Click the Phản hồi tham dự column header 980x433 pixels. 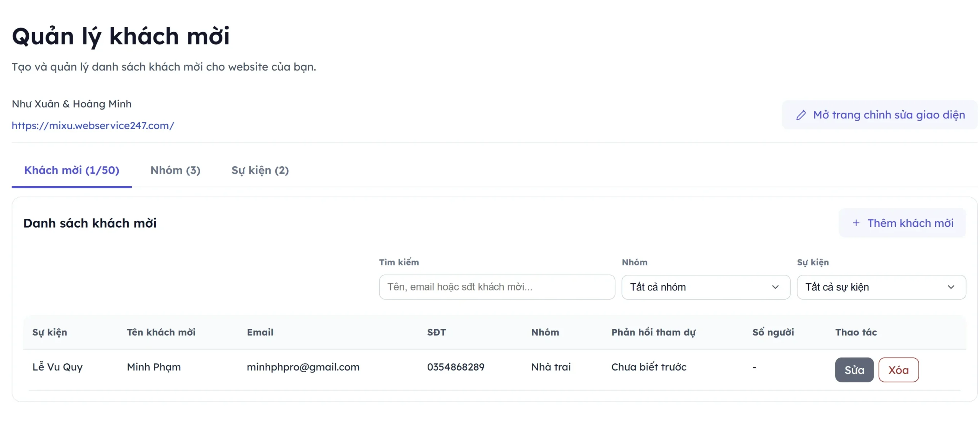(x=653, y=332)
